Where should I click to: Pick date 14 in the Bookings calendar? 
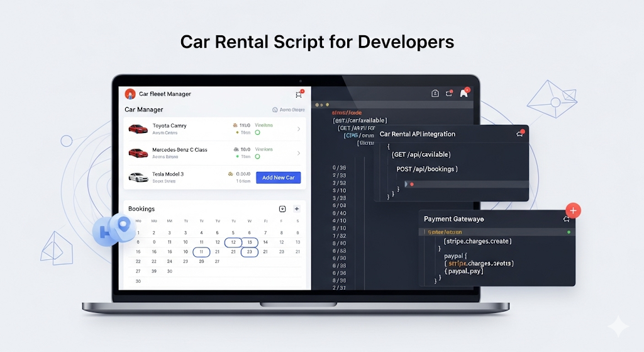265,242
